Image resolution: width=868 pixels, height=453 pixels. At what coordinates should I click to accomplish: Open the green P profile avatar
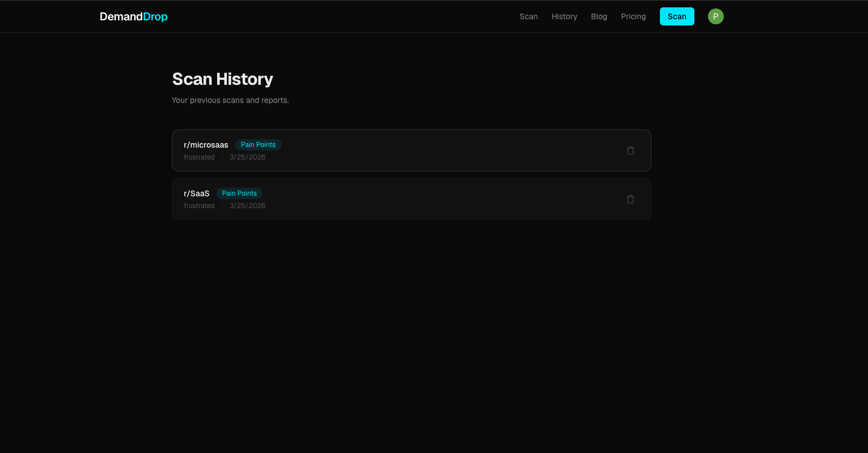(x=716, y=16)
